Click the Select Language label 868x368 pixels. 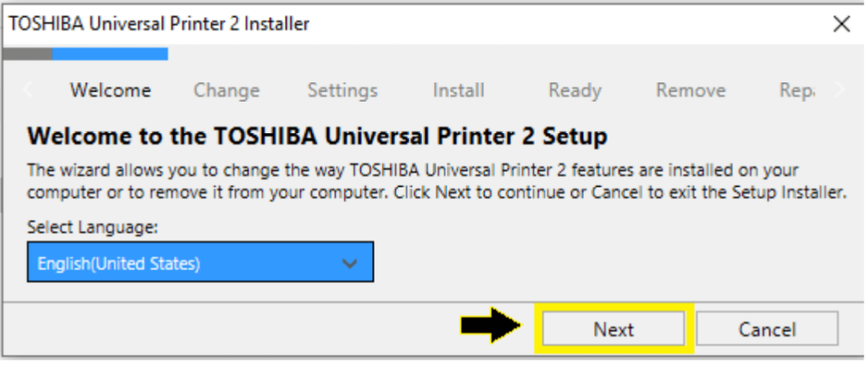tap(93, 227)
